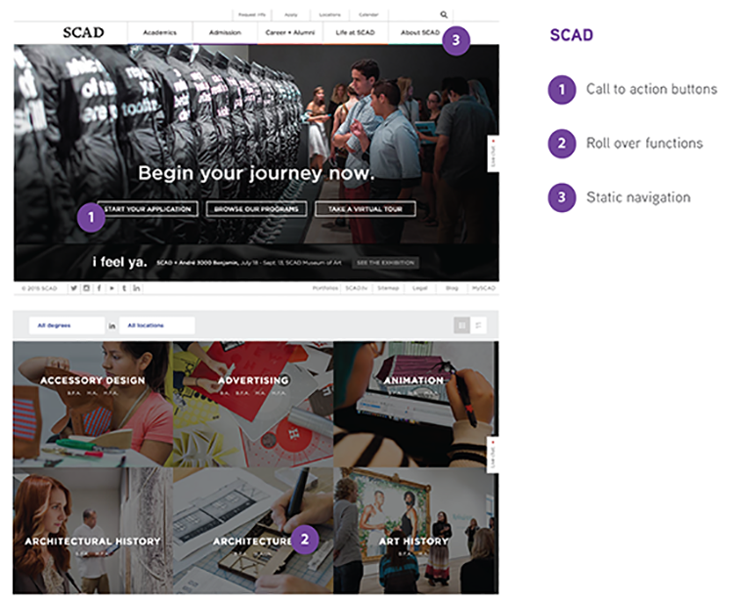Open the Career + Alumni menu
Viewport: 750px width, 611px height.
(290, 33)
